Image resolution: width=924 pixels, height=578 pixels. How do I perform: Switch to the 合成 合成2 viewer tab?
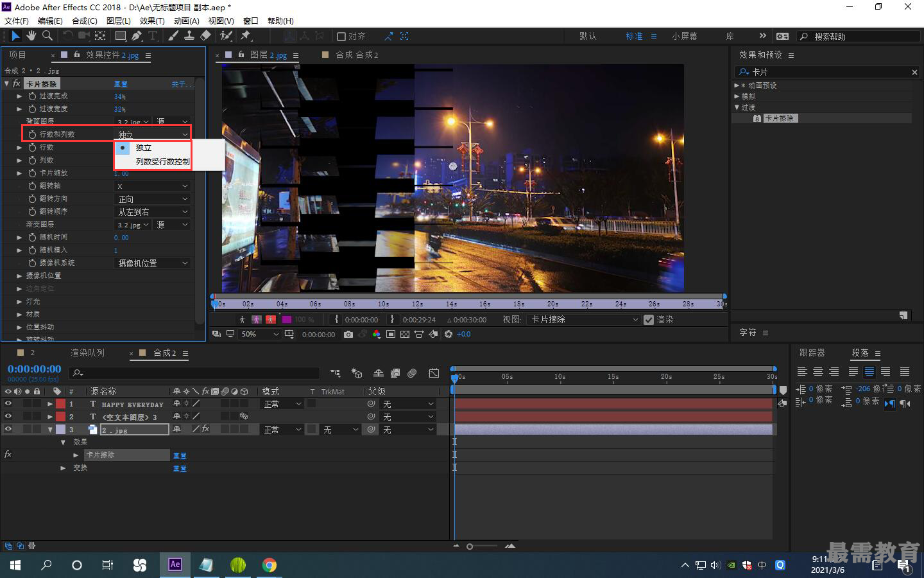(357, 55)
